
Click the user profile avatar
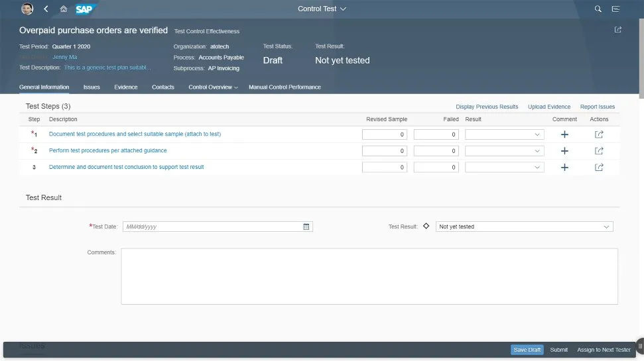pyautogui.click(x=27, y=9)
